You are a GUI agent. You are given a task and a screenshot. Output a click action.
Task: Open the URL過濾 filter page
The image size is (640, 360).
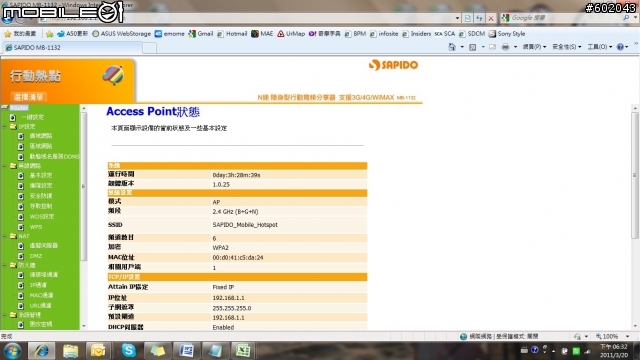40,305
